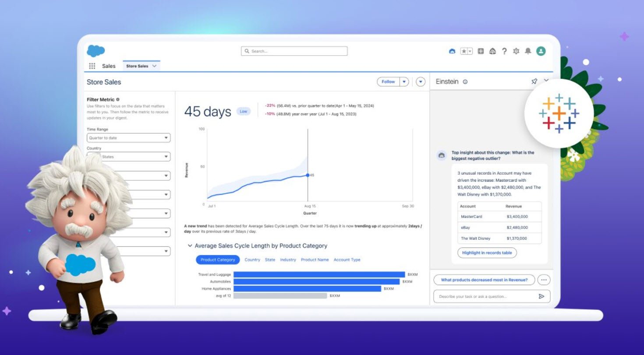Open the user profile avatar
644x355 pixels.
(541, 51)
